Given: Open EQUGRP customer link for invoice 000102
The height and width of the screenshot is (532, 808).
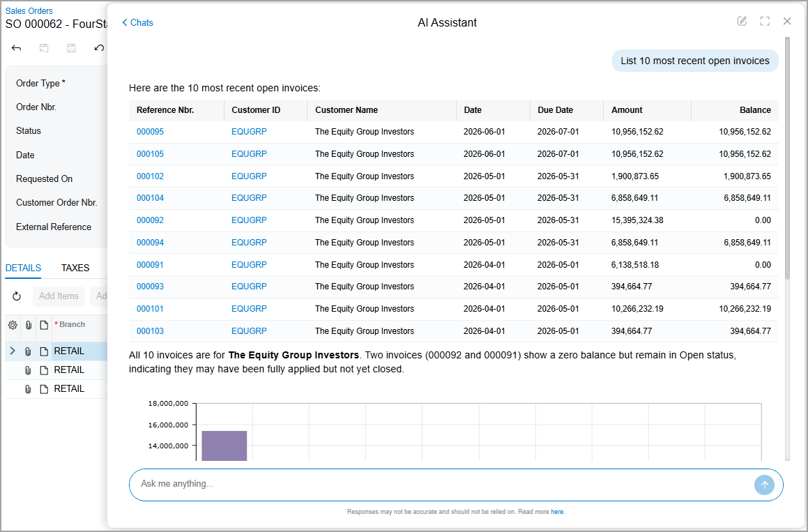Looking at the screenshot, I should 249,176.
